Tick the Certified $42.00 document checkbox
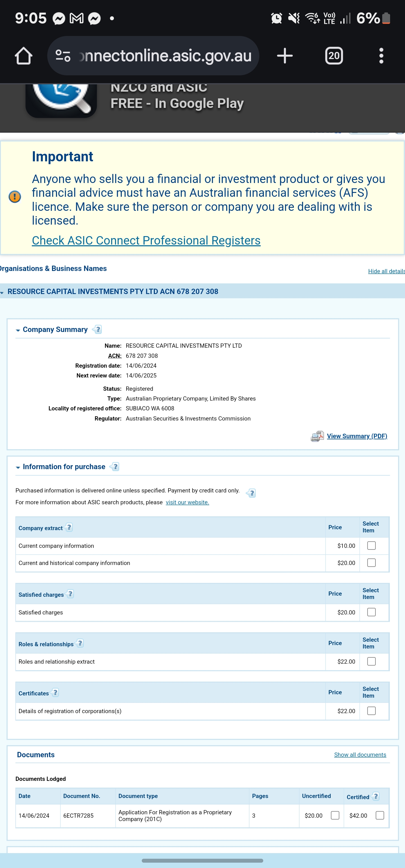The image size is (405, 868). (x=380, y=815)
